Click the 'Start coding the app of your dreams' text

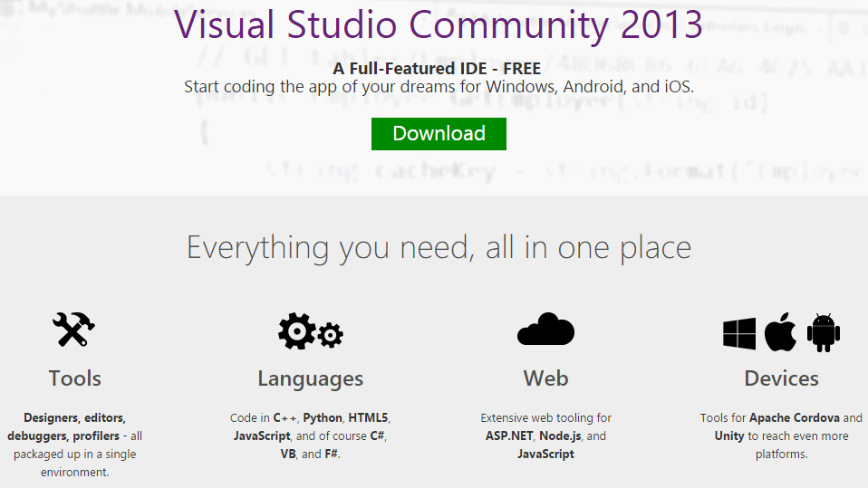point(439,87)
